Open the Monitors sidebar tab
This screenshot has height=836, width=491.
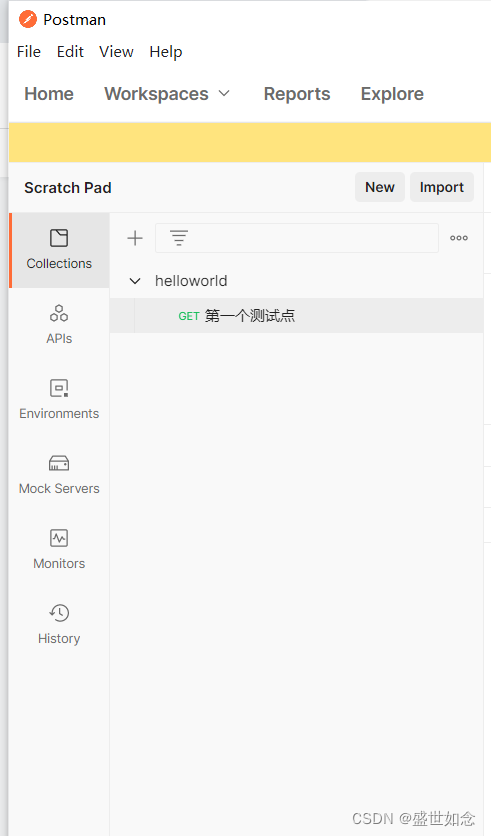point(59,550)
